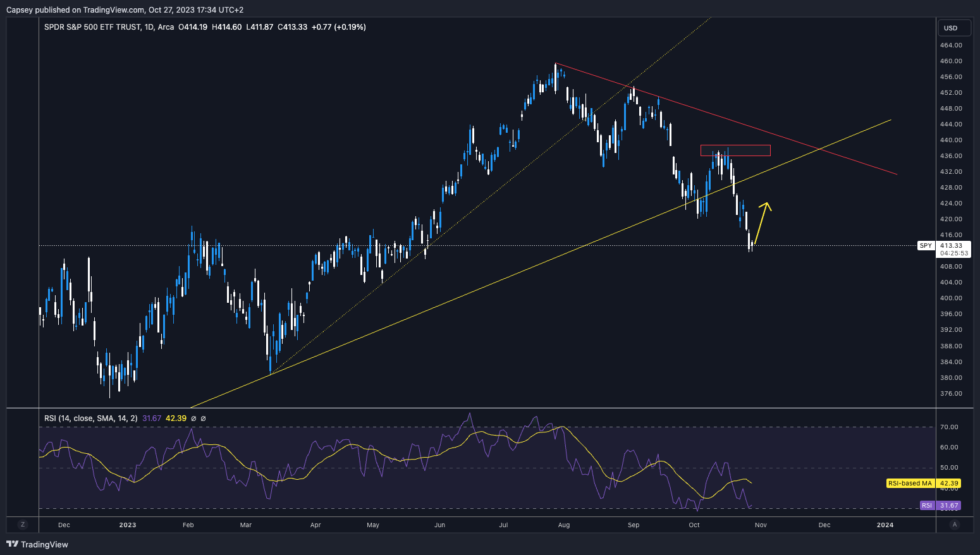980x555 pixels.
Task: Open RSI (14, close, SMA, 14, 2) legend
Action: (x=91, y=418)
